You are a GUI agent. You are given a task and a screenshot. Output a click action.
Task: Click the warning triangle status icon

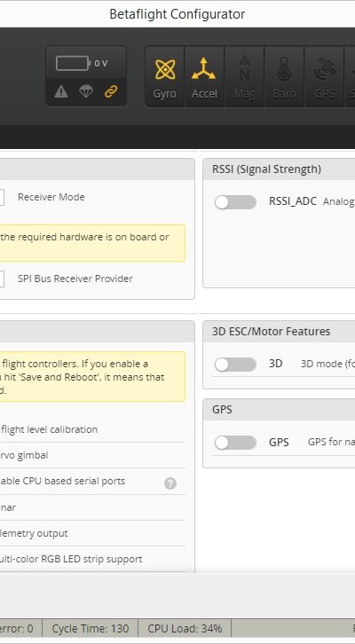point(61,91)
